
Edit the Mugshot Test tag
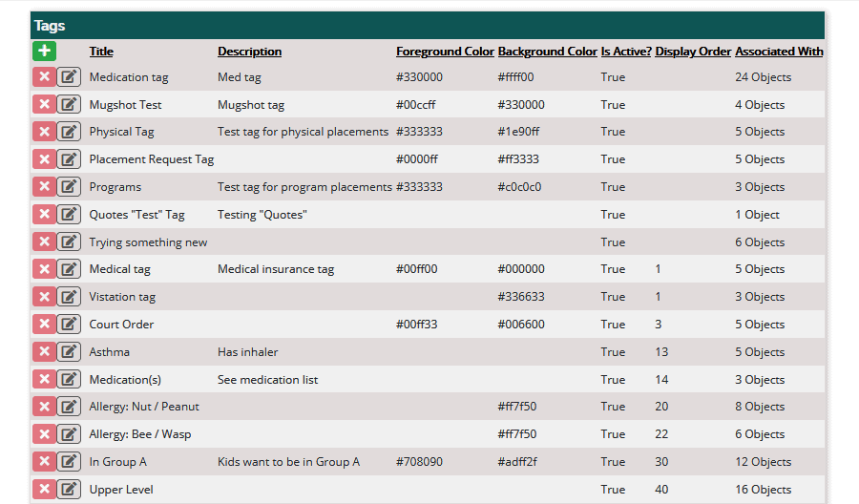[69, 104]
